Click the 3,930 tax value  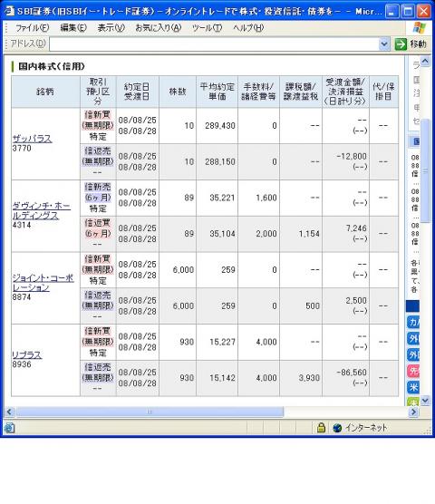click(x=309, y=378)
